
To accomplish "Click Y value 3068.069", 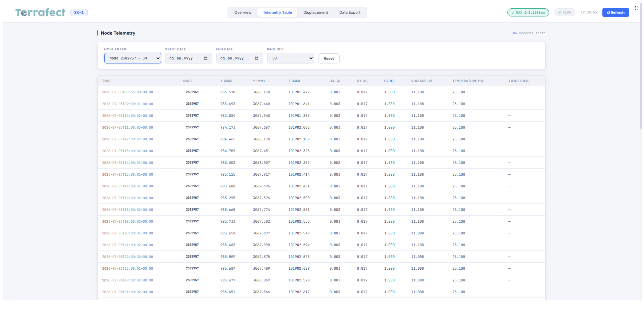I will click(x=261, y=280).
